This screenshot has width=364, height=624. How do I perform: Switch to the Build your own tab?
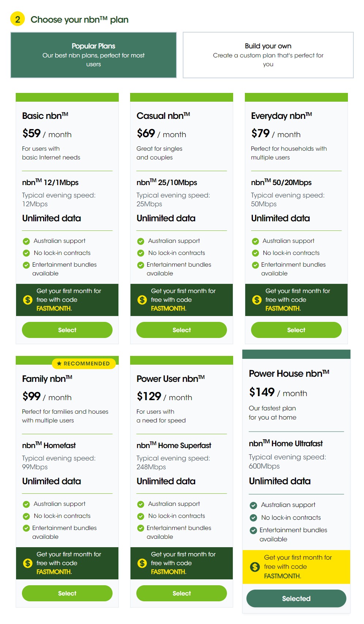tap(268, 55)
